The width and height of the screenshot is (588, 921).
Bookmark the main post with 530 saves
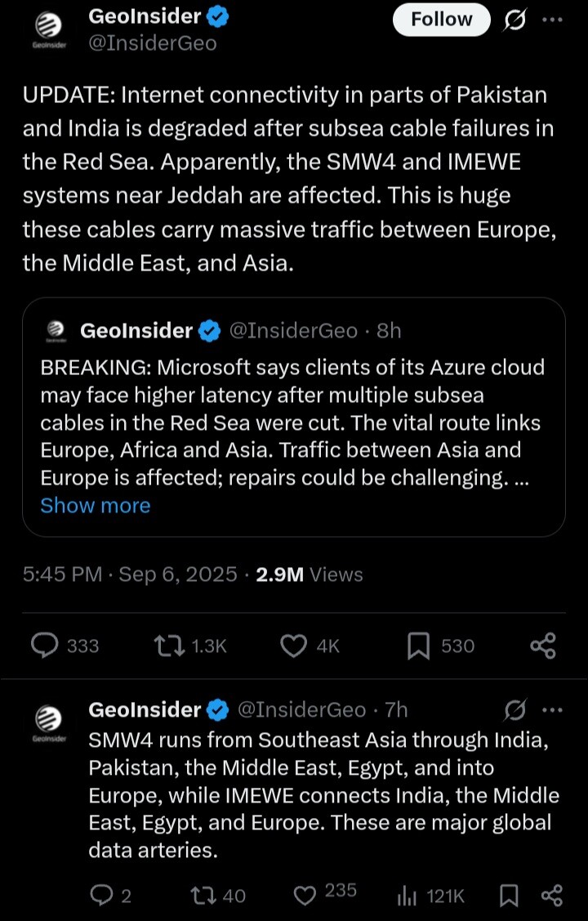coord(418,646)
